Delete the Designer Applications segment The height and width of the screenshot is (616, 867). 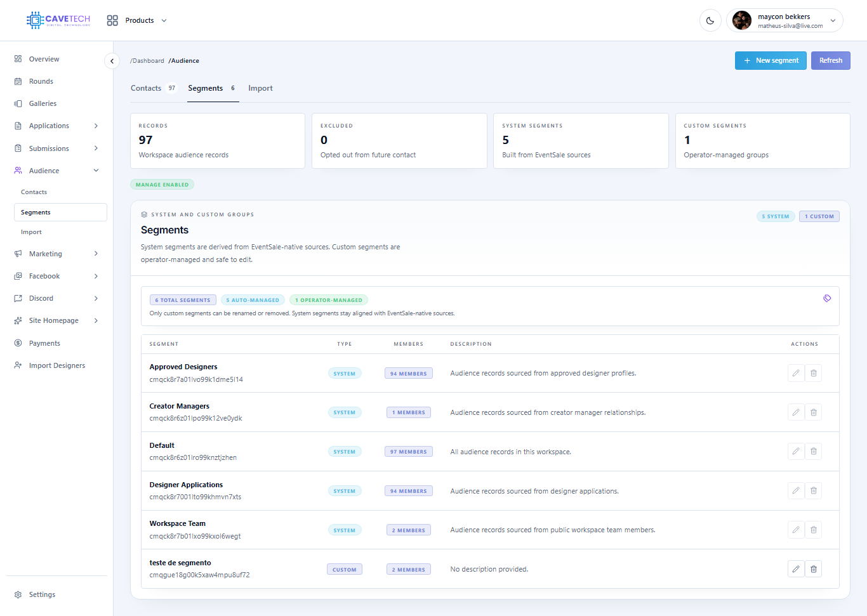point(814,490)
